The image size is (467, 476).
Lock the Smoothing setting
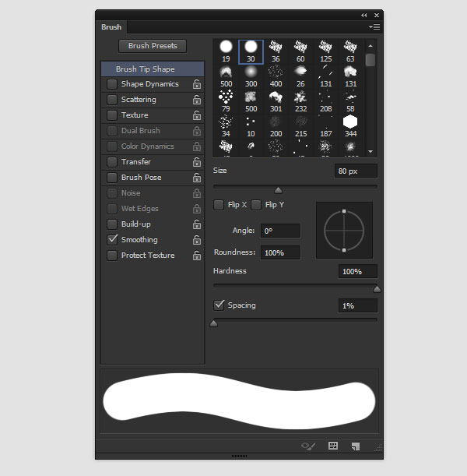197,240
